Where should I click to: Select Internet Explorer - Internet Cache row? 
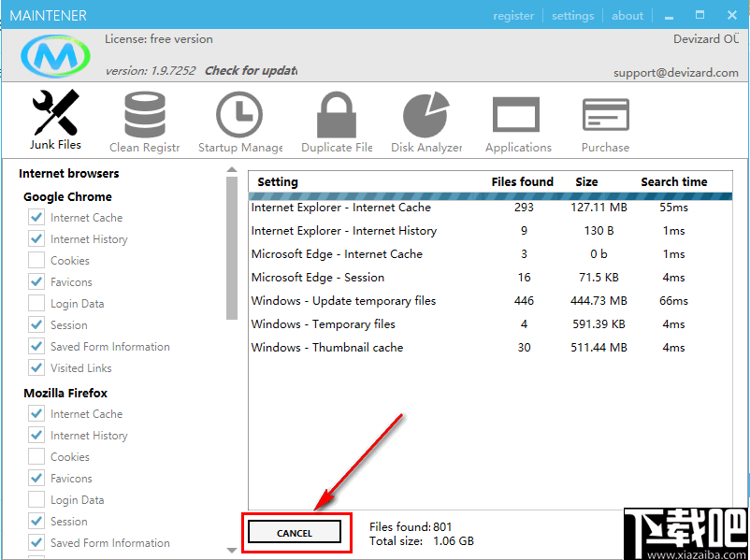(x=490, y=208)
